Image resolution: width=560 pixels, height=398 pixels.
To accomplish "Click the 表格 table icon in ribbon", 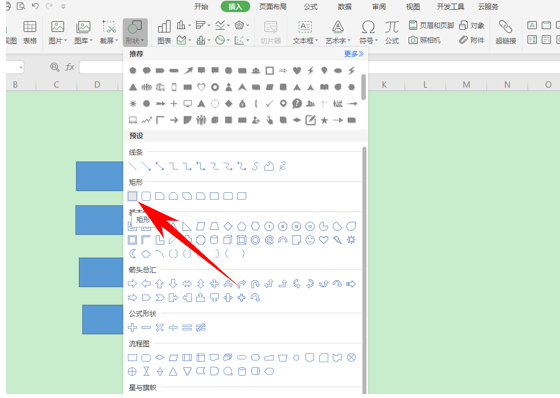I will click(30, 32).
